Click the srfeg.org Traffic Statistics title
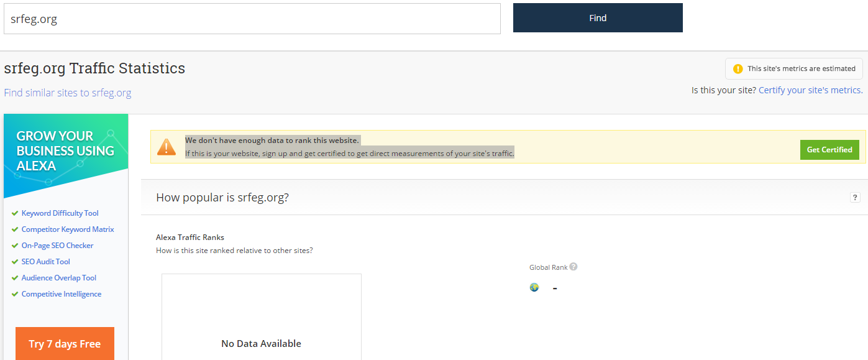This screenshot has height=360, width=868. [x=94, y=68]
